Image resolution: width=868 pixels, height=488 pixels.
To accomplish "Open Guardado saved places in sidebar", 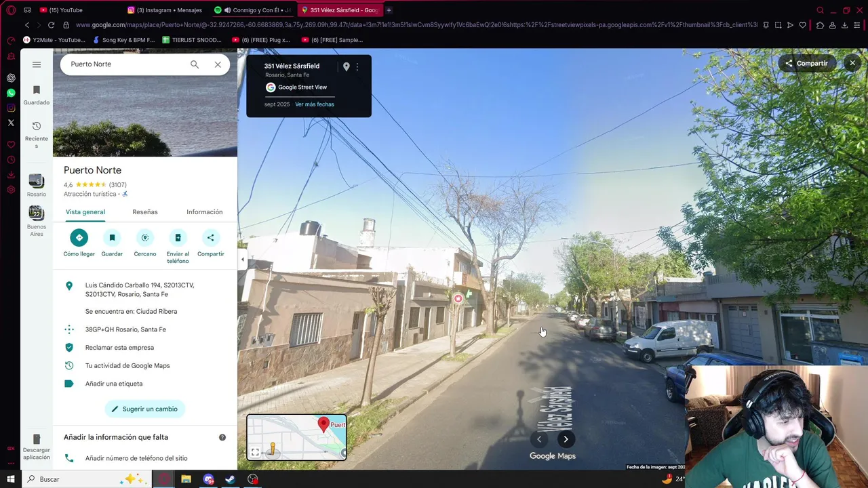I will (37, 95).
